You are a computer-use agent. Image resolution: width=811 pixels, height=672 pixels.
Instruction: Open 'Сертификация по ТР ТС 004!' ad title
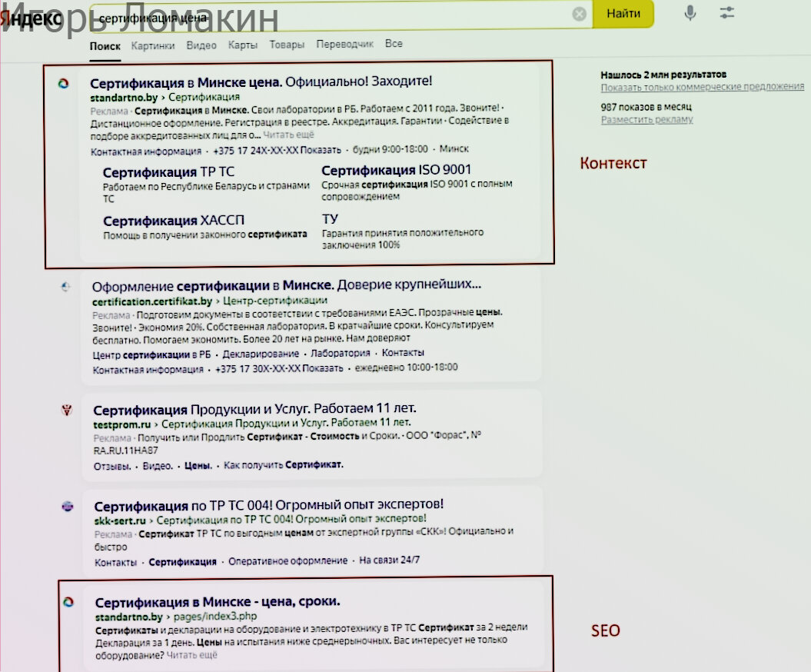tap(269, 505)
